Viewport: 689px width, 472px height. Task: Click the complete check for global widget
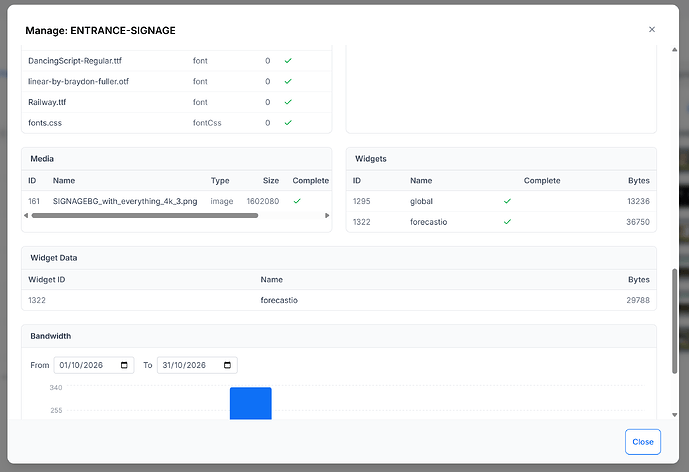(507, 201)
